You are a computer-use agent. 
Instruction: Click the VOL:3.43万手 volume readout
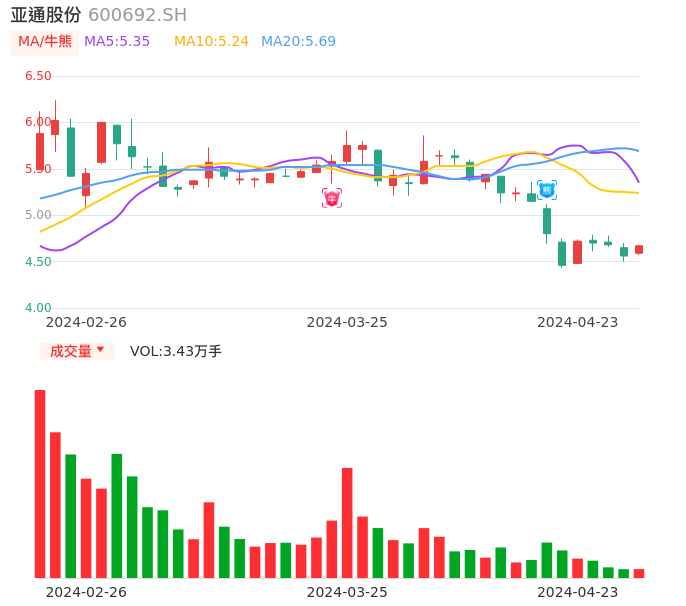(176, 351)
